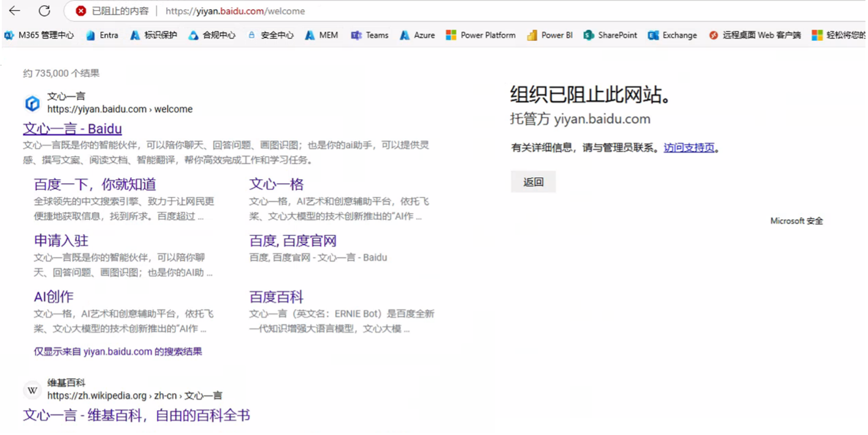
Task: Open the M365 管理中心 bookmark
Action: pos(39,35)
